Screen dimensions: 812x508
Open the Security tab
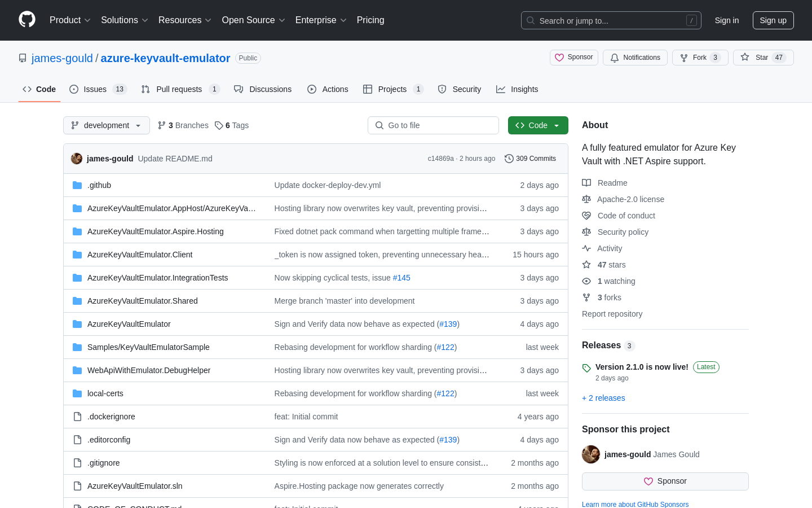pos(460,89)
